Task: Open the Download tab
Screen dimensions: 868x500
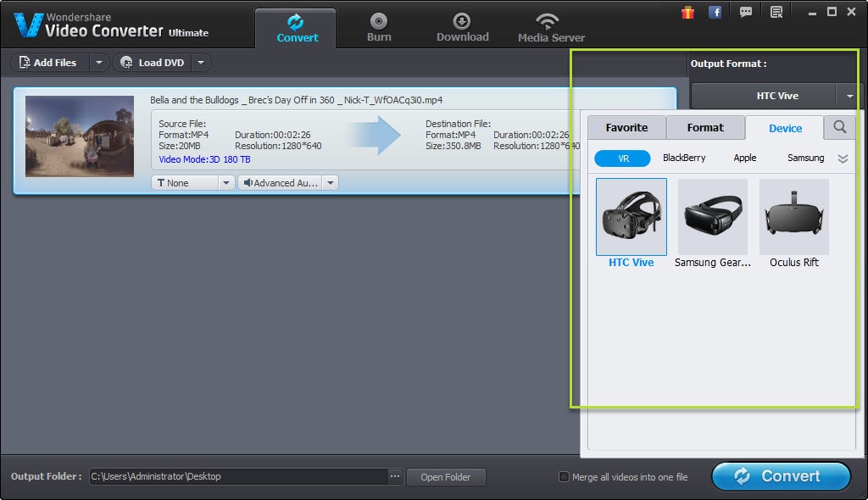Action: [462, 28]
